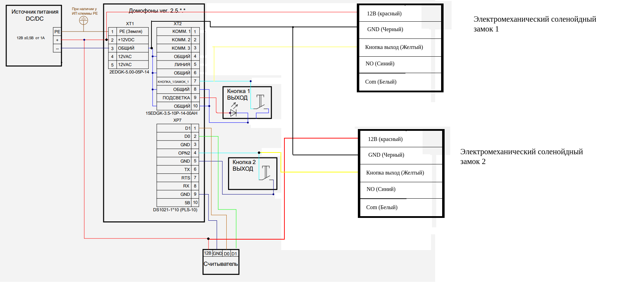Click the D1 terminal on the Считыватель
This screenshot has height=284, width=644.
(x=234, y=253)
